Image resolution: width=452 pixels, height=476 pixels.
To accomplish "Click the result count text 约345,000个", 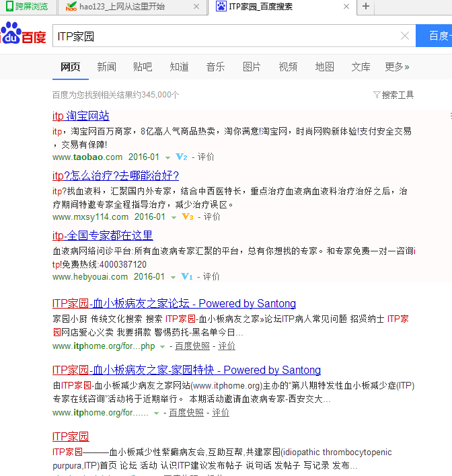I will tap(157, 95).
